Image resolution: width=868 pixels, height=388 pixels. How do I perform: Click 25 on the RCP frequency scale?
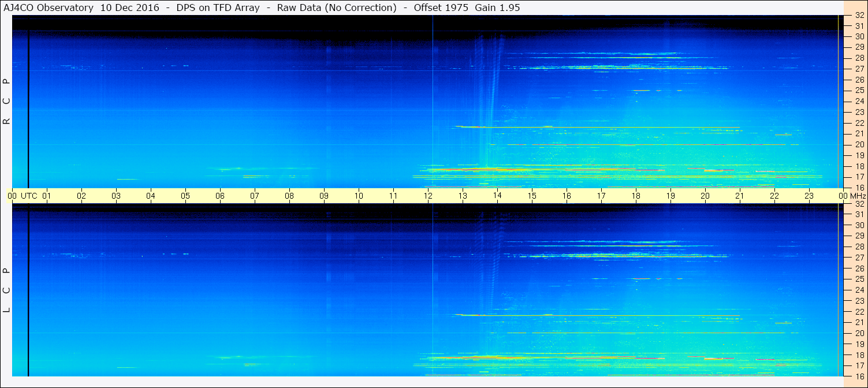point(859,90)
